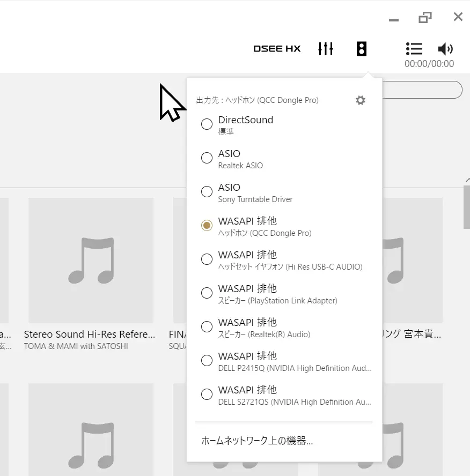This screenshot has width=470, height=476.
Task: Select WASAPI PlayStation Link Adapter speaker
Action: [207, 293]
